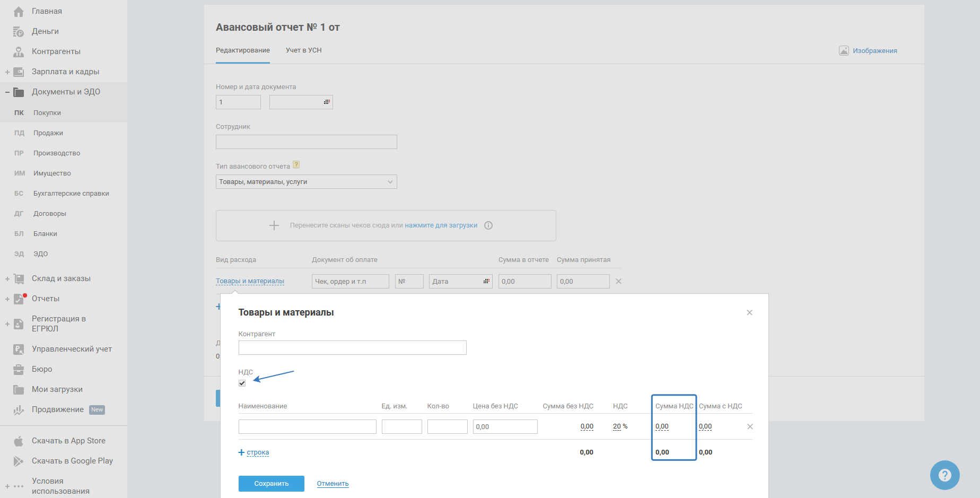Open the Тип авансового отчета dropdown
Screen dimensions: 980x498
[x=307, y=182]
